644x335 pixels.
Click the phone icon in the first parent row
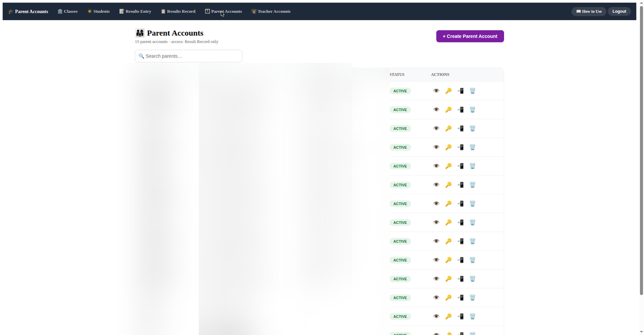point(460,91)
